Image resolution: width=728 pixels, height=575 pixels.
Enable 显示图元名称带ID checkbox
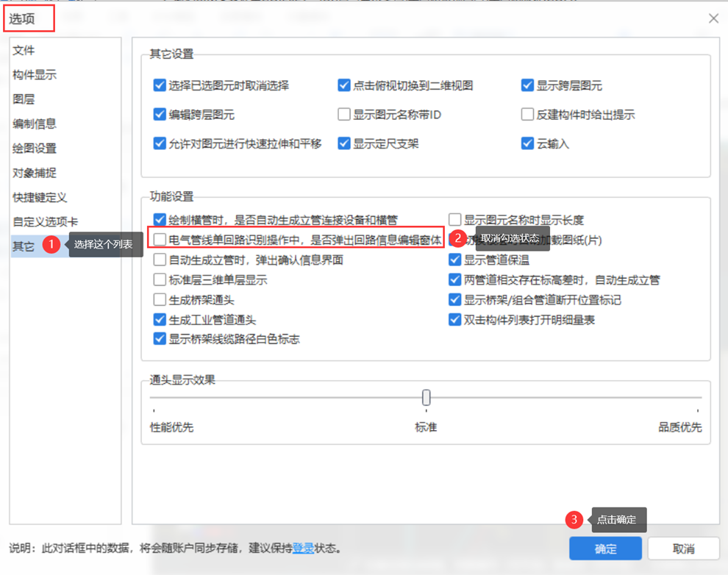[x=344, y=115]
